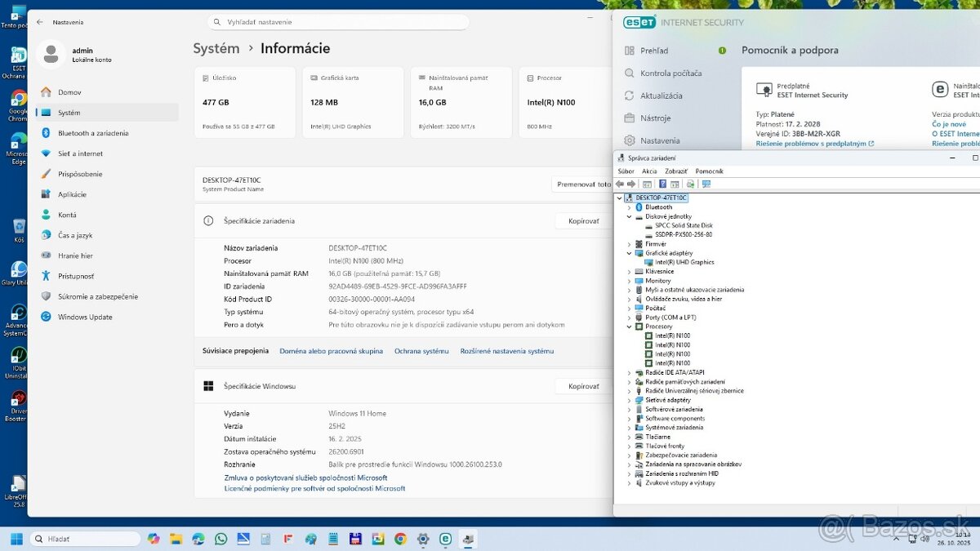
Task: Expand the Sieťové adaptéry category
Action: (x=629, y=400)
